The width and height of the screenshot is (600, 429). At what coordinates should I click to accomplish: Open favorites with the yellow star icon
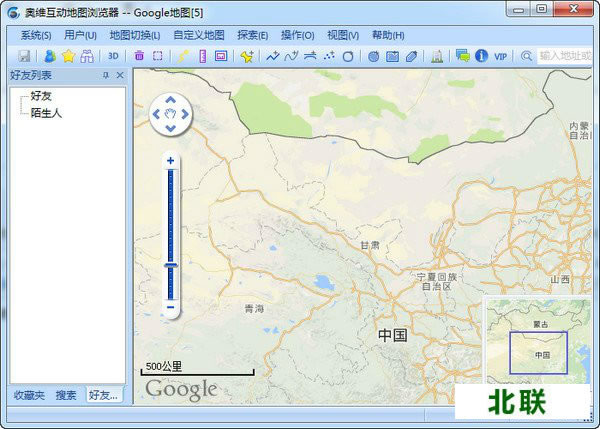(x=68, y=56)
